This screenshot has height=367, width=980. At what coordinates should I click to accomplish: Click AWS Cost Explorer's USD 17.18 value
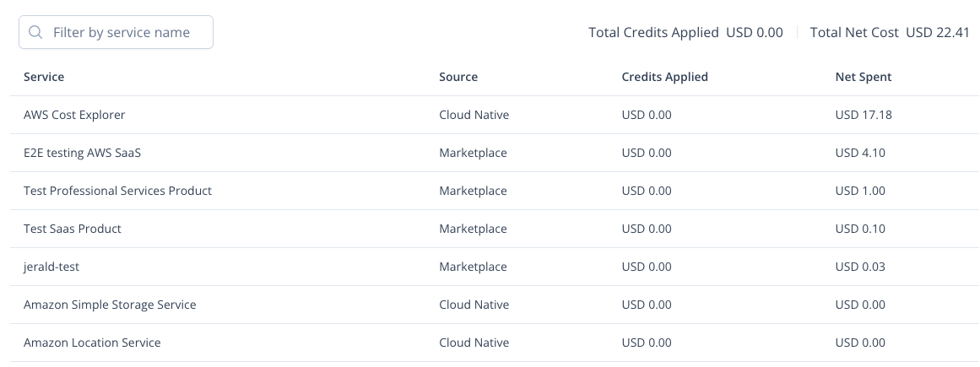[864, 115]
